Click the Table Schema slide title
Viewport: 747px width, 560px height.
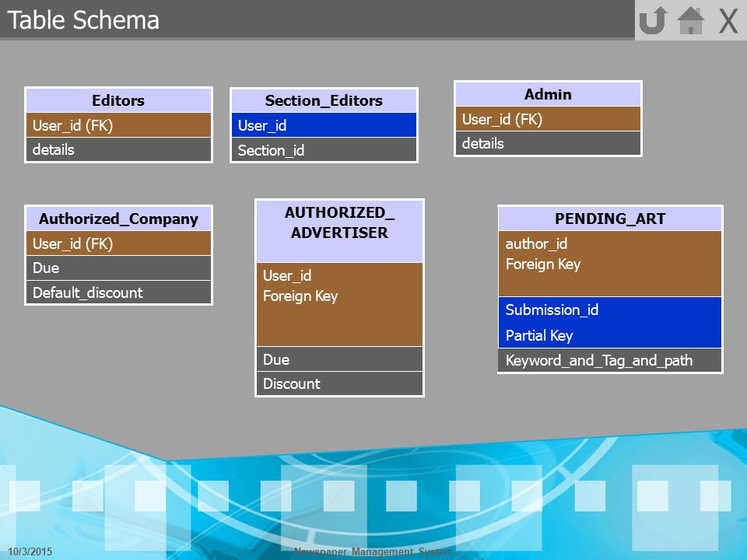click(x=83, y=20)
